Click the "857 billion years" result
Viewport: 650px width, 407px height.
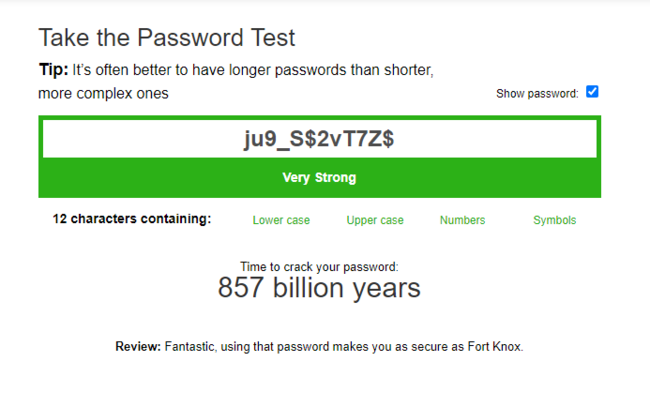(x=319, y=288)
